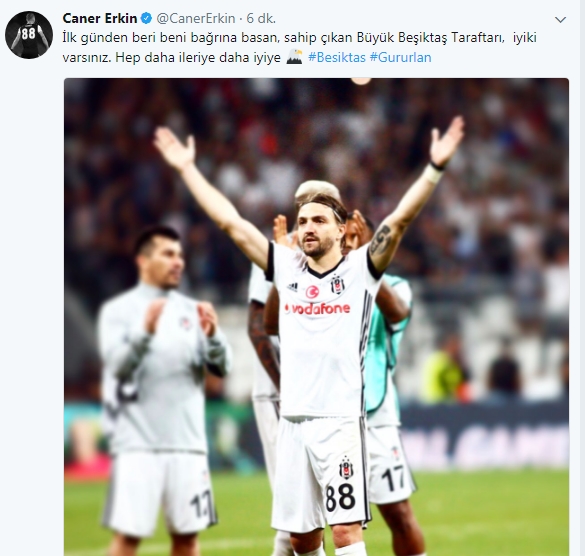Click the Beşiktaş crest on player's shorts
This screenshot has width=585, height=556.
coord(346,468)
